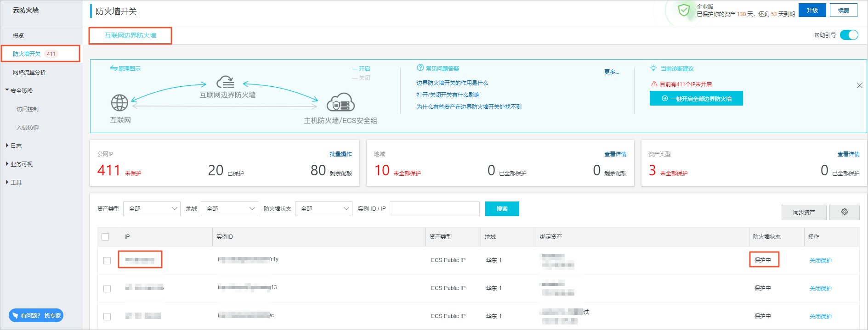Open 查看详情 link in 地域 card
Screen dimensions: 868x330
[x=615, y=154]
